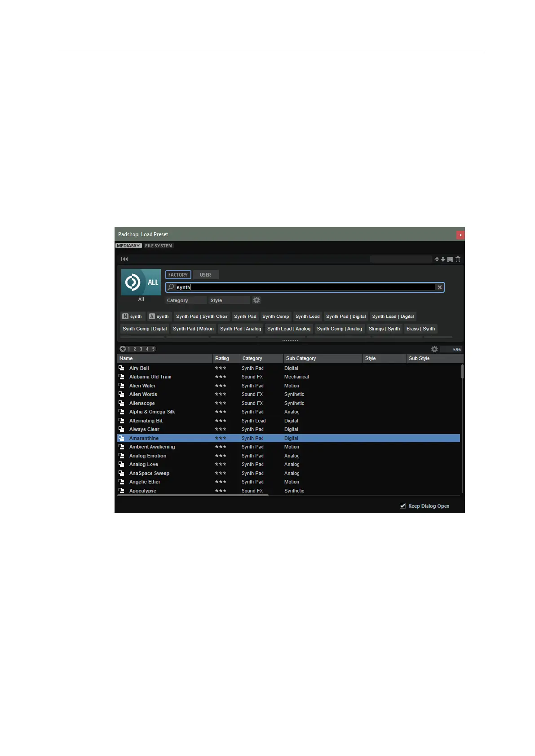Image resolution: width=535 pixels, height=756 pixels.
Task: Select the Synth Pad | Motion tag
Action: click(193, 329)
